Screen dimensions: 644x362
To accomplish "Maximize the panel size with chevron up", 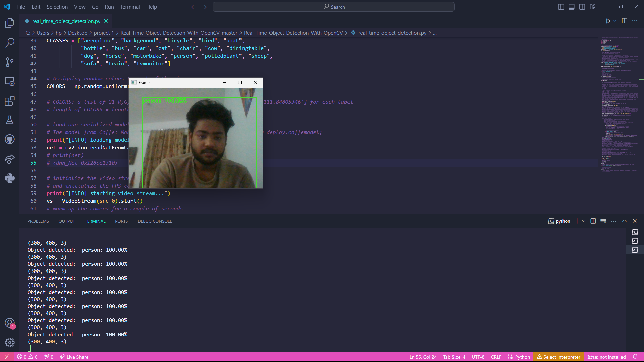I will pos(624,221).
